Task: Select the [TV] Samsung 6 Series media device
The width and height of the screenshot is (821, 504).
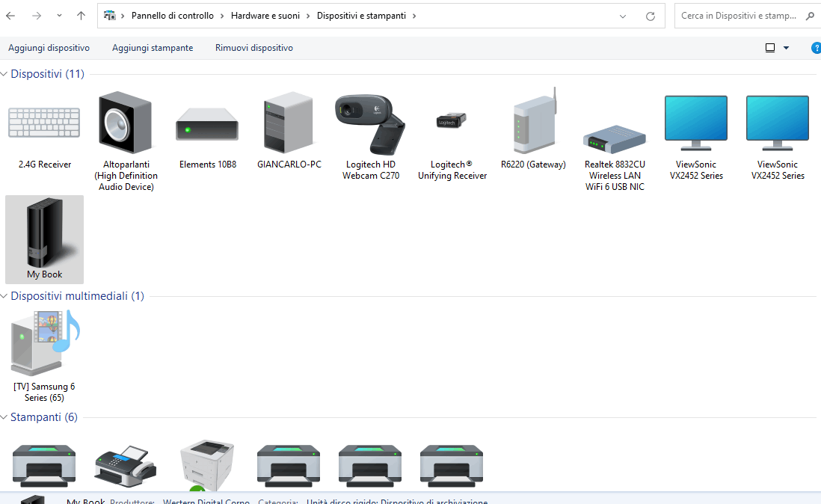Action: [45, 342]
